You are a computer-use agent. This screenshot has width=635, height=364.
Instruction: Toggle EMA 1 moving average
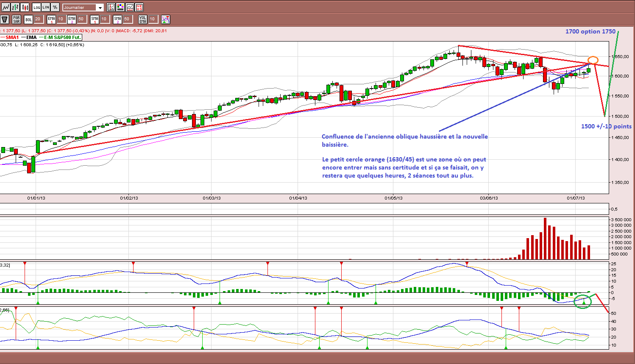coord(51,19)
